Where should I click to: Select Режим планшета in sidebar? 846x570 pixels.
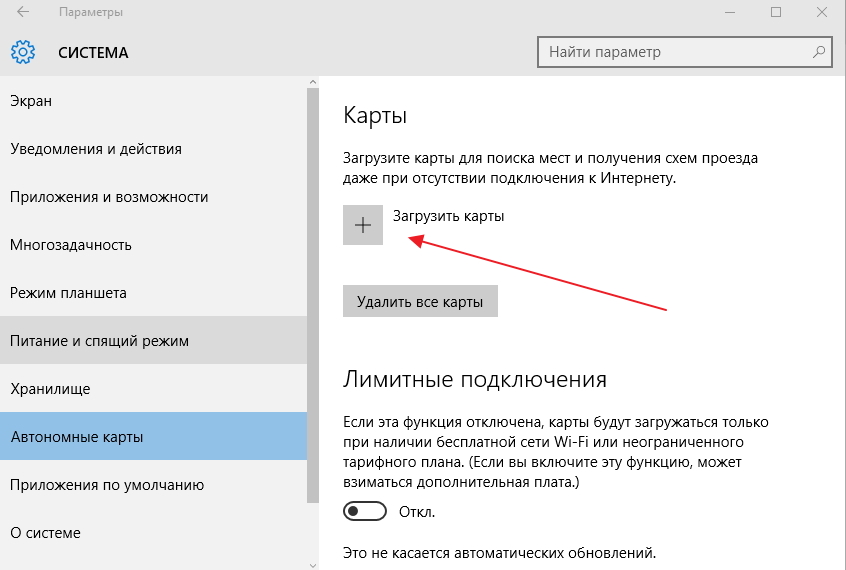68,293
